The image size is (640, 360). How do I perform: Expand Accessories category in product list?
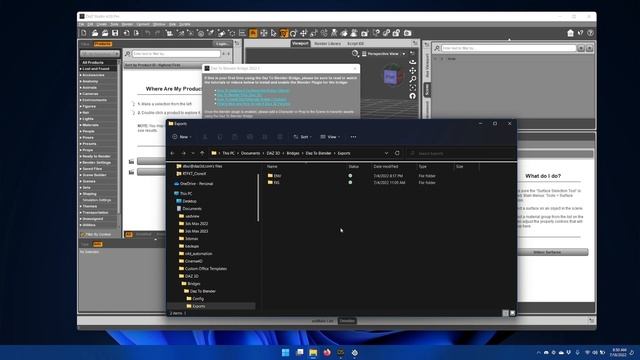coord(81,75)
